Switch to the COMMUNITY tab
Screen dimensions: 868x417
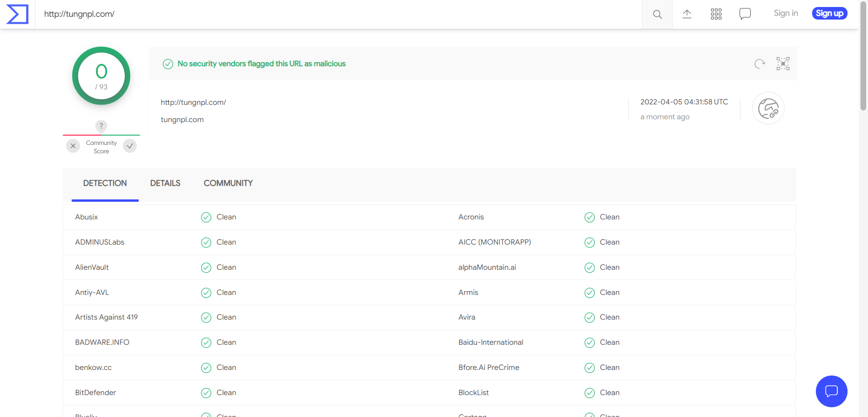point(228,183)
